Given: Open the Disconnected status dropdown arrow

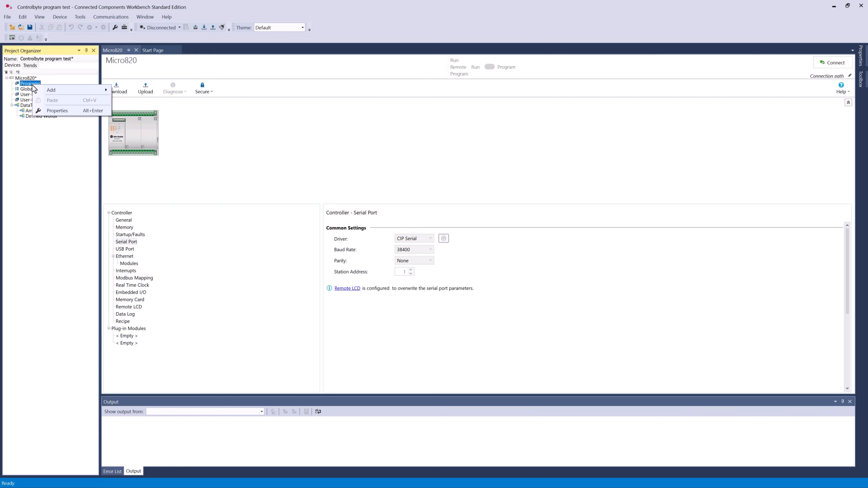Looking at the screenshot, I should [179, 27].
